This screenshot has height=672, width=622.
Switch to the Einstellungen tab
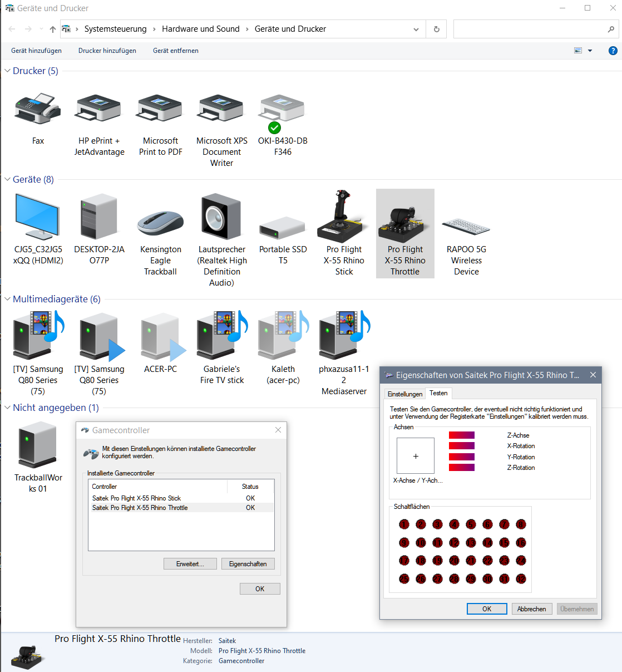(x=405, y=394)
